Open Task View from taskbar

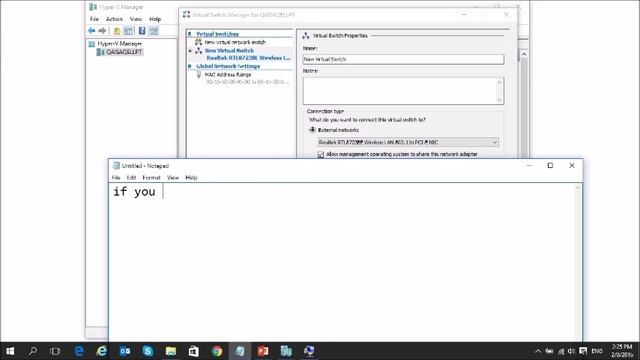(x=55, y=351)
